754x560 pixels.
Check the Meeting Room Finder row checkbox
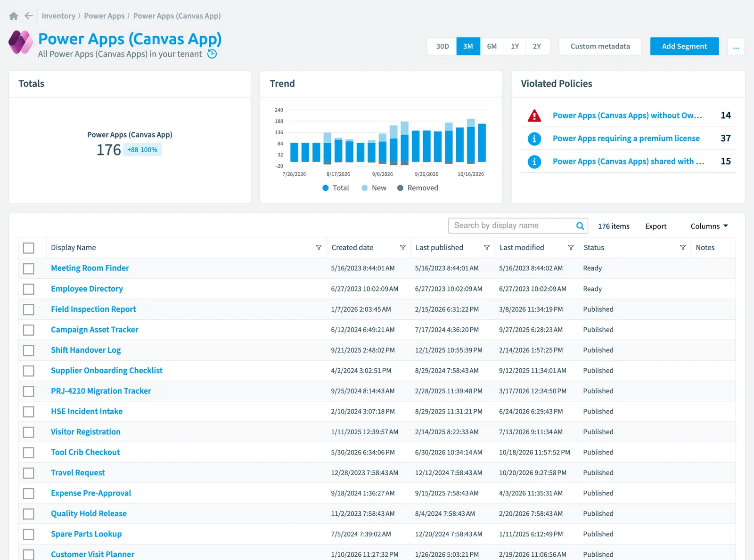coord(29,268)
